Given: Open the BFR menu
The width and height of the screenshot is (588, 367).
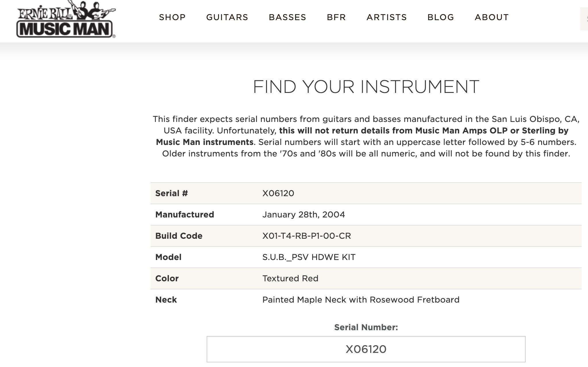Looking at the screenshot, I should pyautogui.click(x=336, y=17).
